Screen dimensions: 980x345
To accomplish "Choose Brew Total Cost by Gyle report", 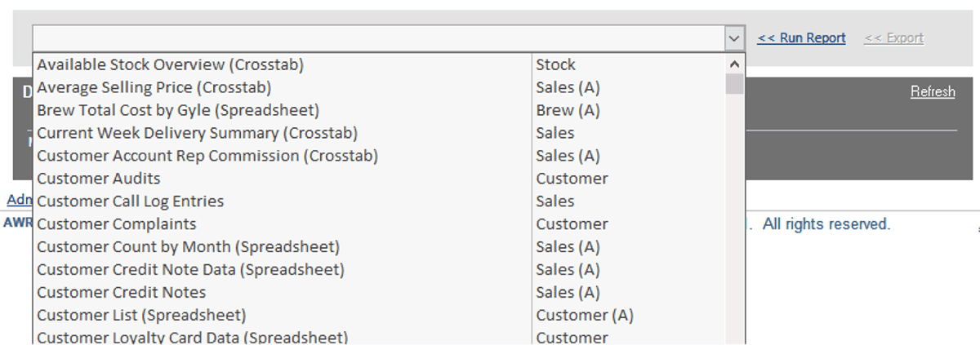I will coord(178,110).
